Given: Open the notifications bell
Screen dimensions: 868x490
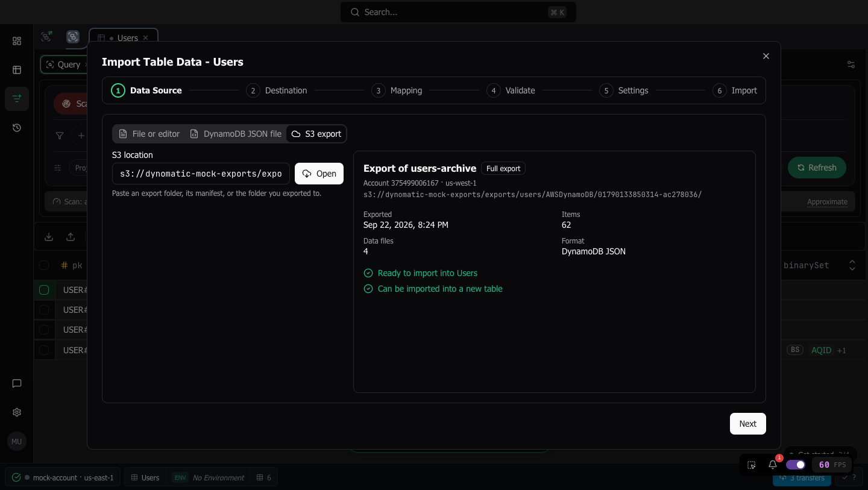Looking at the screenshot, I should pyautogui.click(x=773, y=465).
